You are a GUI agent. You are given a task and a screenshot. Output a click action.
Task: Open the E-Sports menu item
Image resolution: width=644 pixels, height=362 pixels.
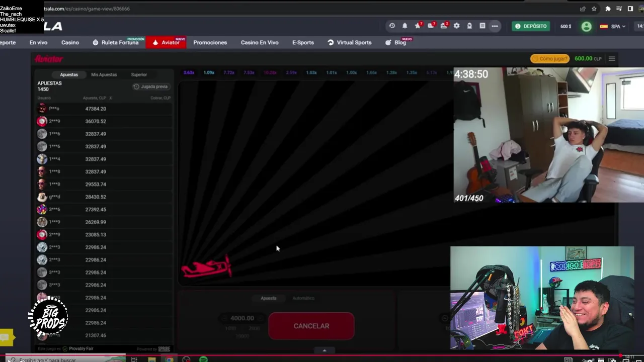(303, 42)
